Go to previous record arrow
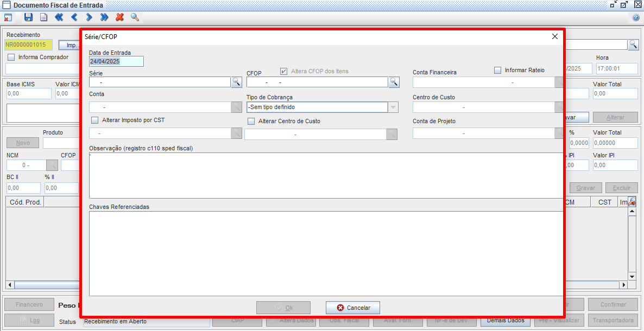This screenshot has height=331, width=644. click(74, 17)
